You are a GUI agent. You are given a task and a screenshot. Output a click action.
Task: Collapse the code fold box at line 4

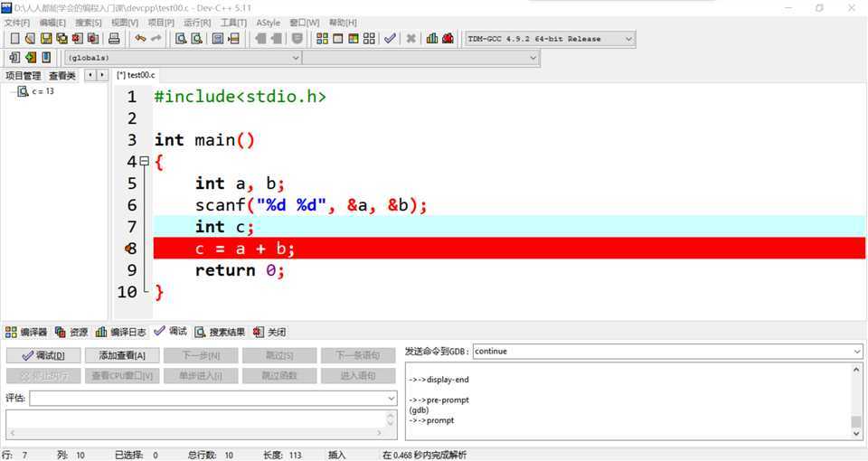pos(144,162)
